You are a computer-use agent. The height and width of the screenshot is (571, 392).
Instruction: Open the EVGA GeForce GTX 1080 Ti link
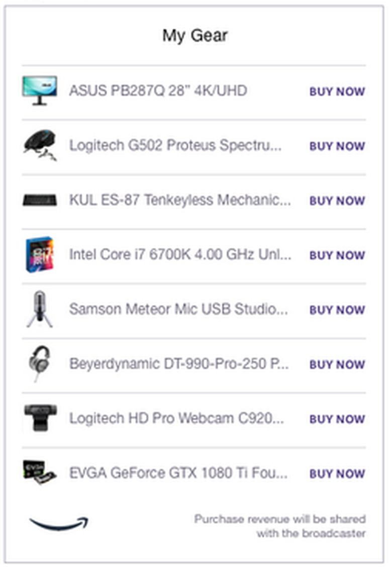tap(178, 473)
